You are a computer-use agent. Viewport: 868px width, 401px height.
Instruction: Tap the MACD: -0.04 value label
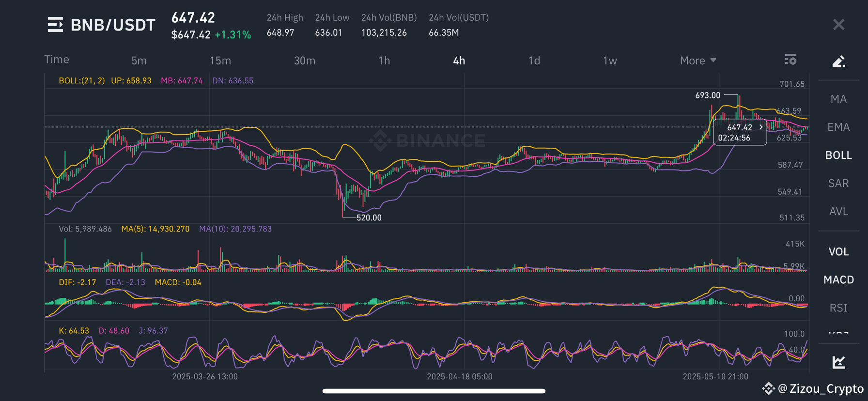pos(178,282)
